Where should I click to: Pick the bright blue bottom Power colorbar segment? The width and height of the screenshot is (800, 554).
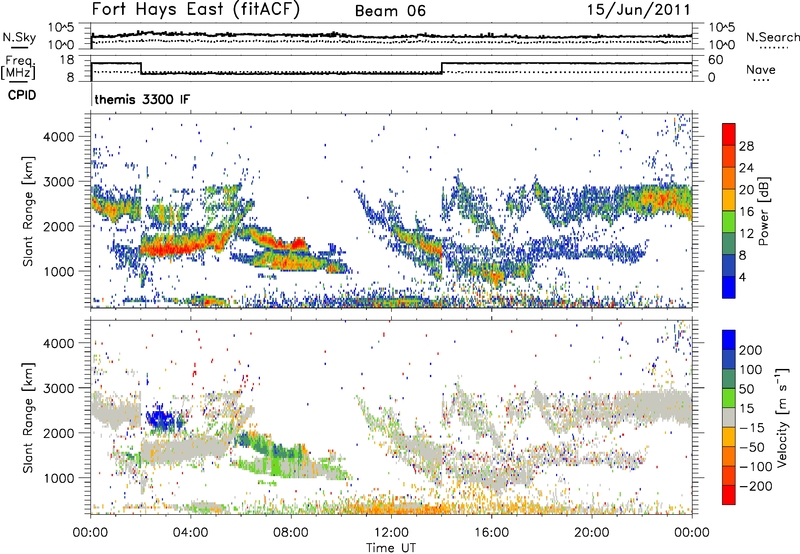coord(729,287)
